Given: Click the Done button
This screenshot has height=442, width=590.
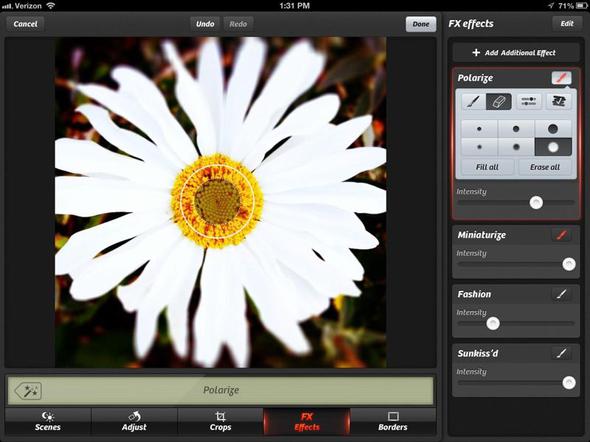Looking at the screenshot, I should tap(421, 24).
